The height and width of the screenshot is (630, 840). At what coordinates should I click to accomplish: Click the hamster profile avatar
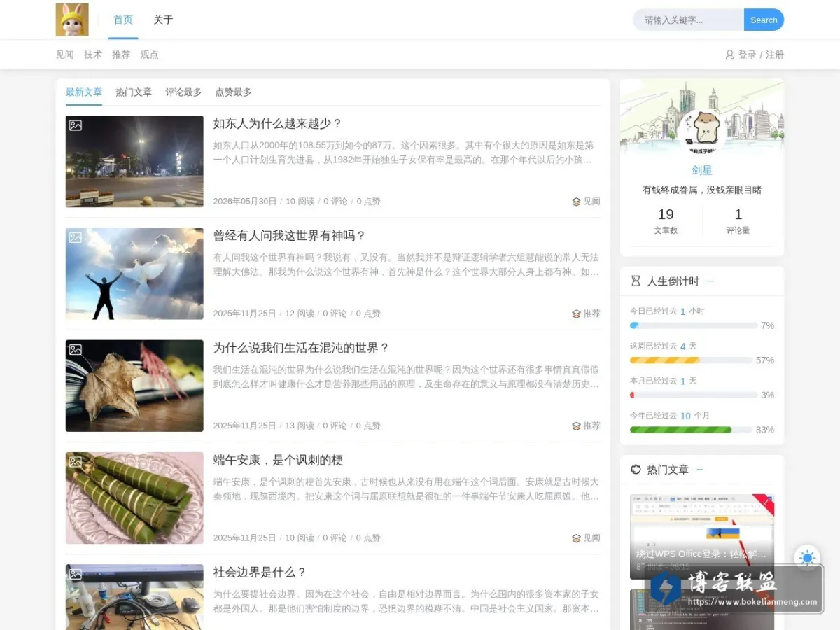702,132
